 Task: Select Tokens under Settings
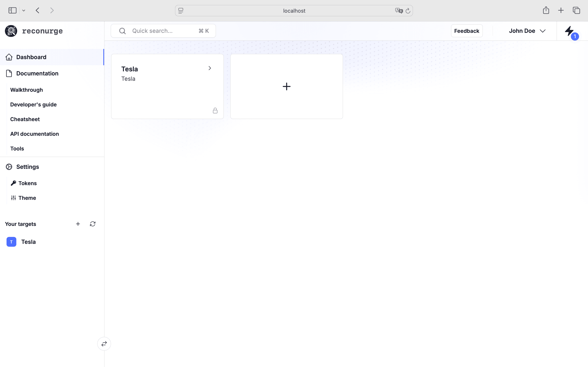click(27, 183)
